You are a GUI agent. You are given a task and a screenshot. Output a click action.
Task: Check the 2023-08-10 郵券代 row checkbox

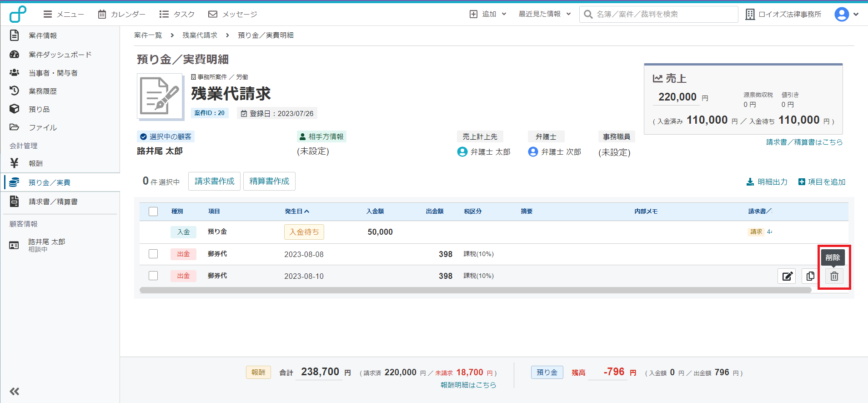[153, 276]
